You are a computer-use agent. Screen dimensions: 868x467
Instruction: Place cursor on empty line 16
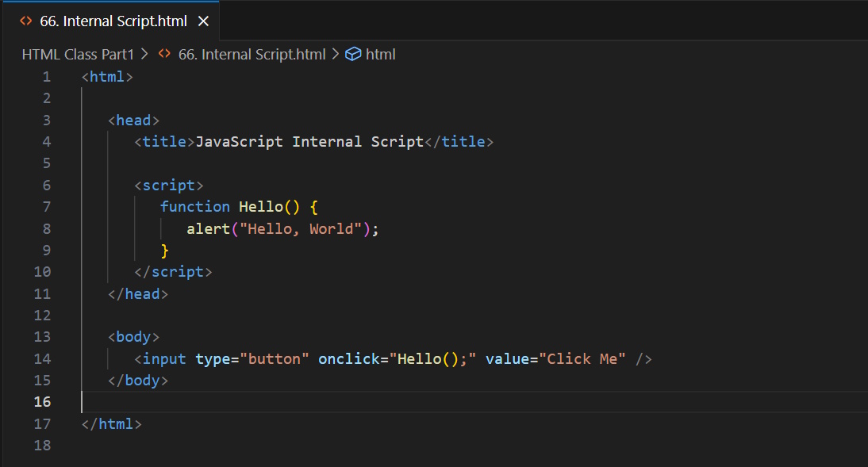[317, 402]
